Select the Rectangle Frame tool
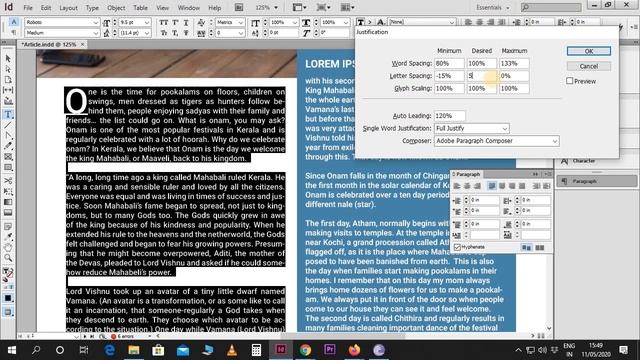The image size is (640, 360). coord(8,157)
